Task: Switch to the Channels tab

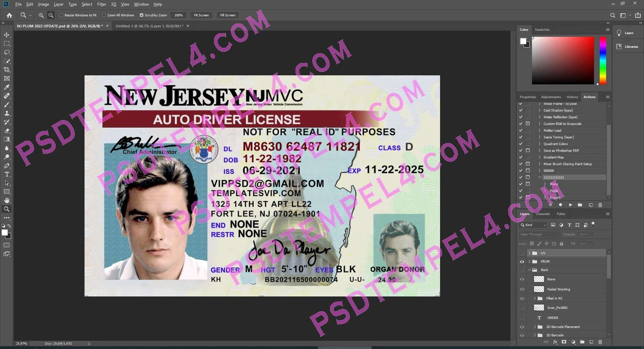Action: (543, 214)
